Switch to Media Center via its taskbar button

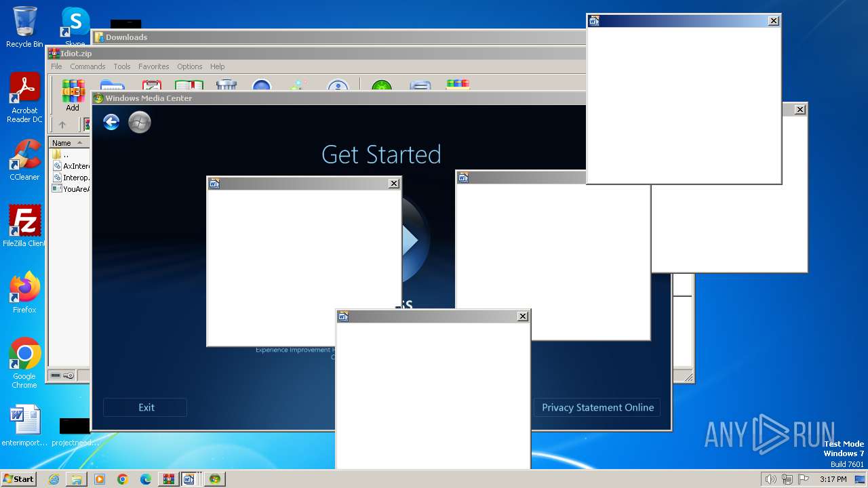215,479
